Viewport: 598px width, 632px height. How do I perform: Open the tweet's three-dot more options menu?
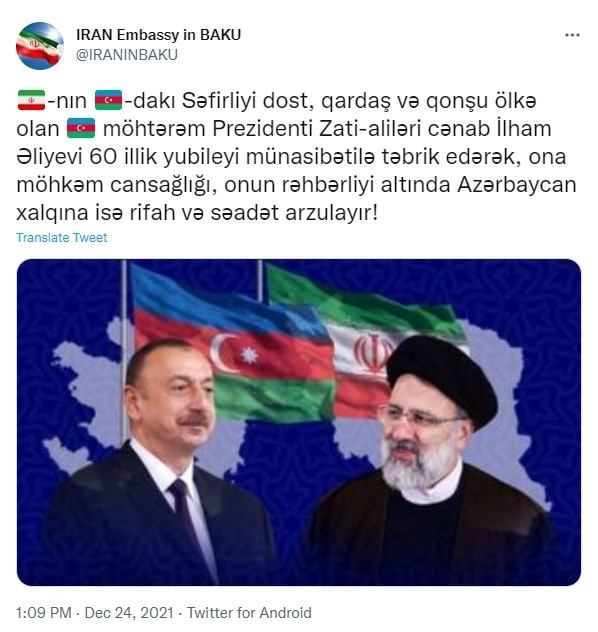pyautogui.click(x=572, y=35)
